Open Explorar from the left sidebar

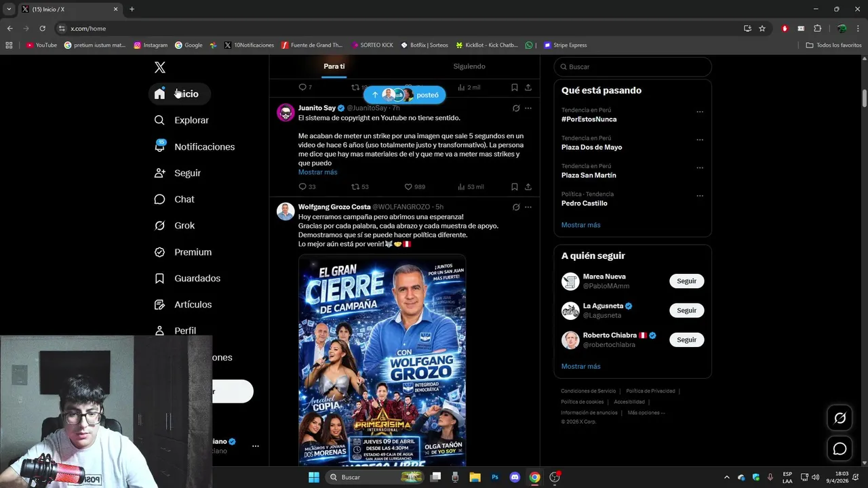click(182, 120)
